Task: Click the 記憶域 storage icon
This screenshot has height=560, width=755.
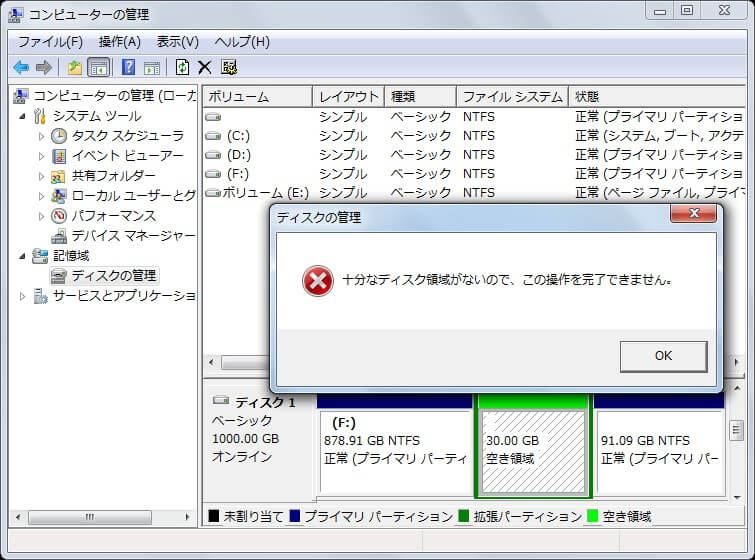Action: coord(40,256)
